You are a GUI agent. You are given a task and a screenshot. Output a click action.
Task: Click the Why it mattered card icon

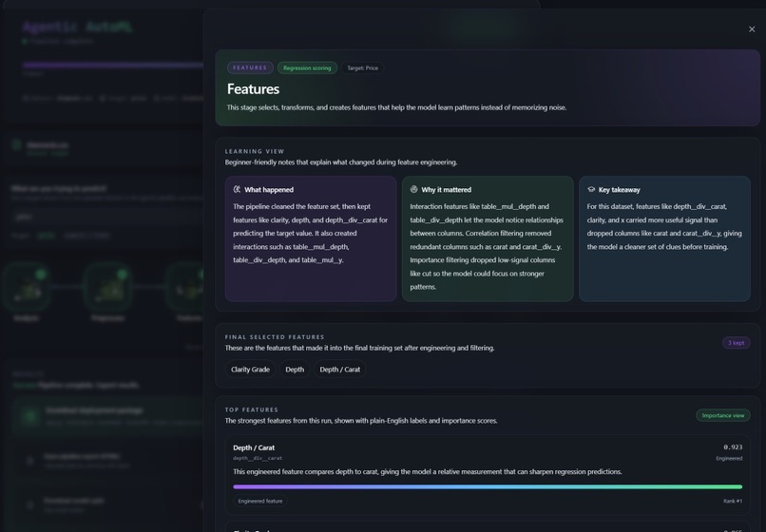pos(413,189)
